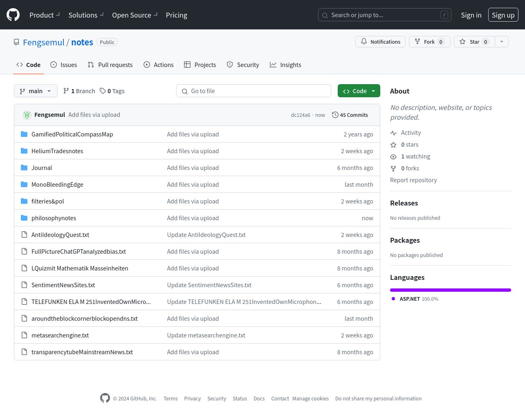Switch to the Actions tab
This screenshot has height=420, width=525.
click(x=159, y=65)
